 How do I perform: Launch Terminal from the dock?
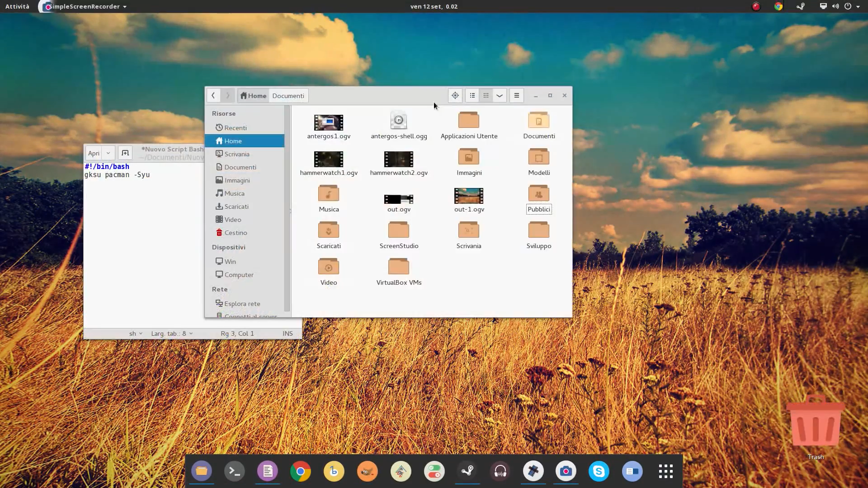pyautogui.click(x=234, y=471)
